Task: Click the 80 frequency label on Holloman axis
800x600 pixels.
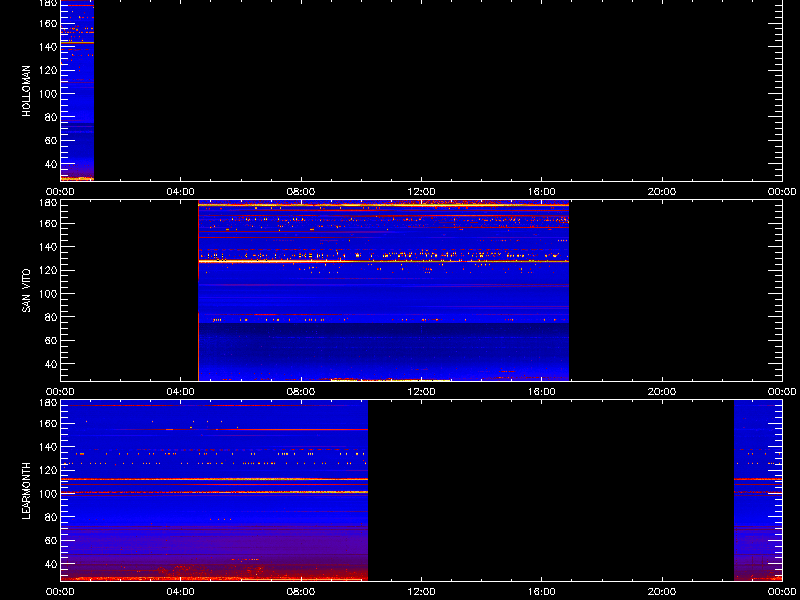Action: tap(51, 117)
